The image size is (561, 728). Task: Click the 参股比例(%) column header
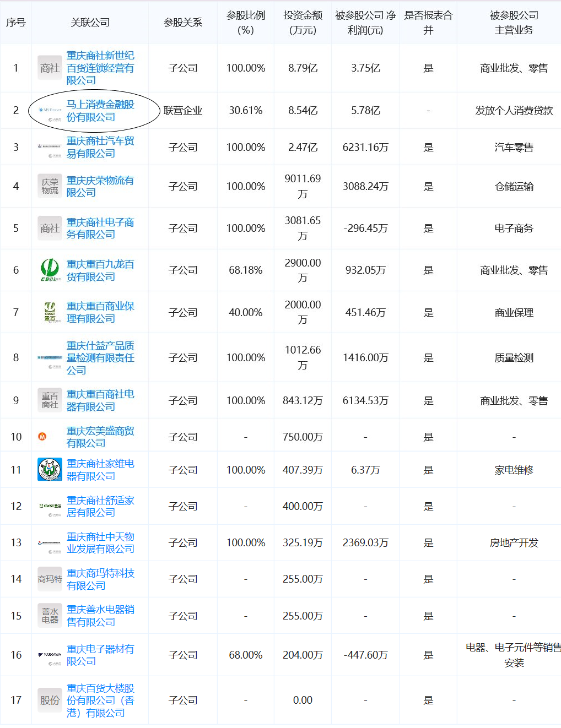click(x=246, y=23)
